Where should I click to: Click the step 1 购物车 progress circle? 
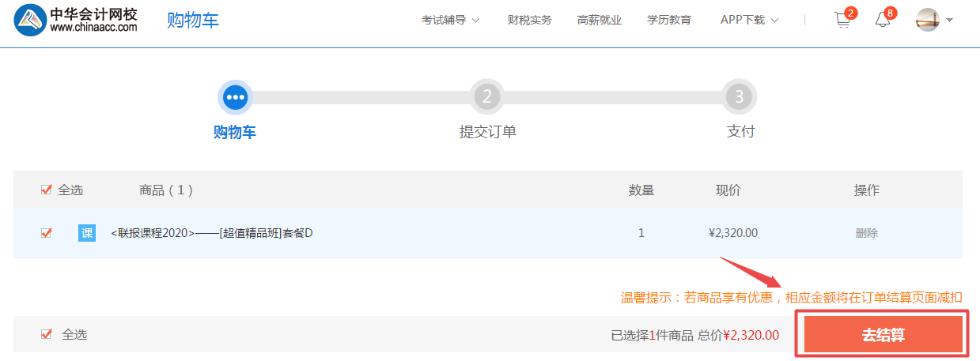[235, 97]
